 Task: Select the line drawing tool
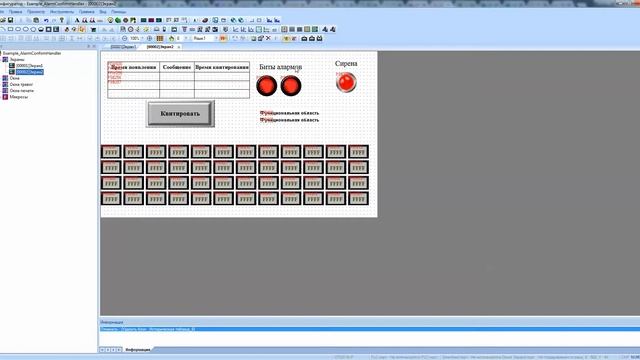pyautogui.click(x=3, y=29)
